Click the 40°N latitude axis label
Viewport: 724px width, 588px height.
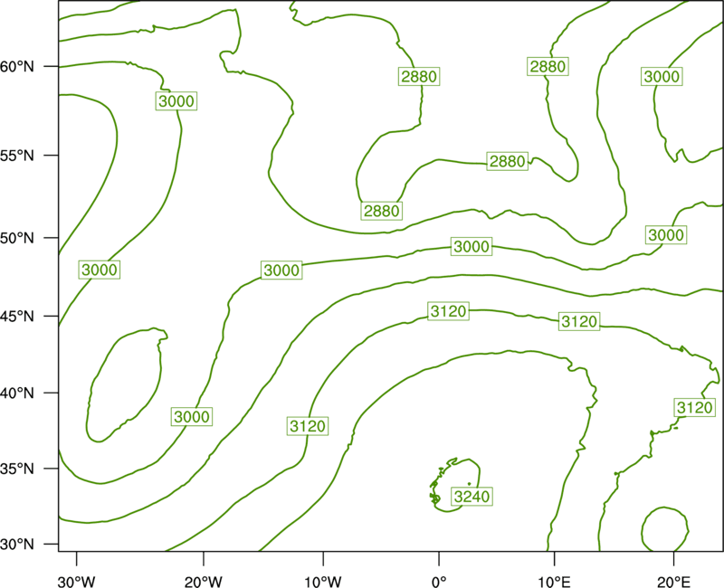pos(17,394)
